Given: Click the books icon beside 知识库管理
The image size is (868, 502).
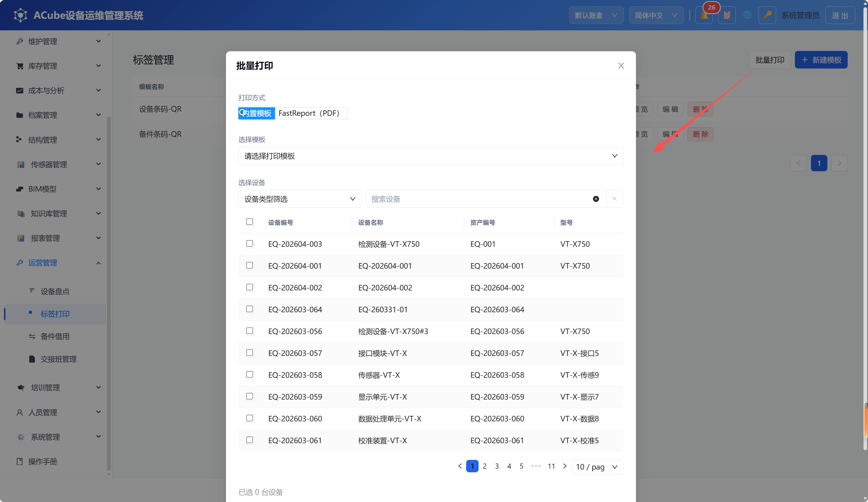Looking at the screenshot, I should [21, 213].
